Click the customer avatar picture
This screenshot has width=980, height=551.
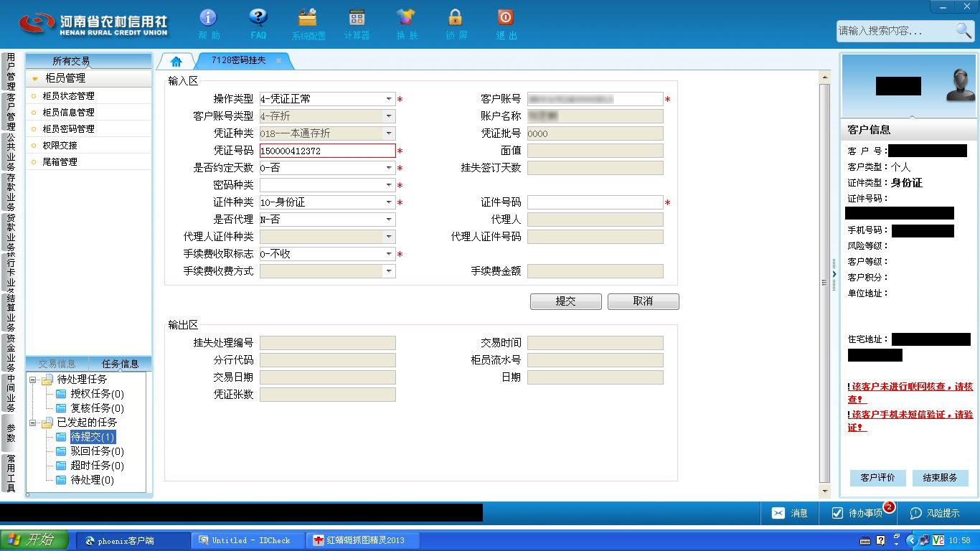[x=959, y=85]
